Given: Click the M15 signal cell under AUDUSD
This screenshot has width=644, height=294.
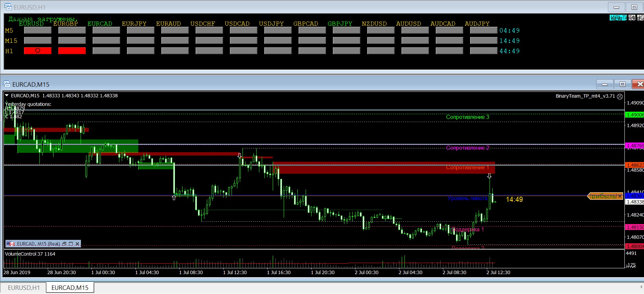Looking at the screenshot, I should (415, 40).
